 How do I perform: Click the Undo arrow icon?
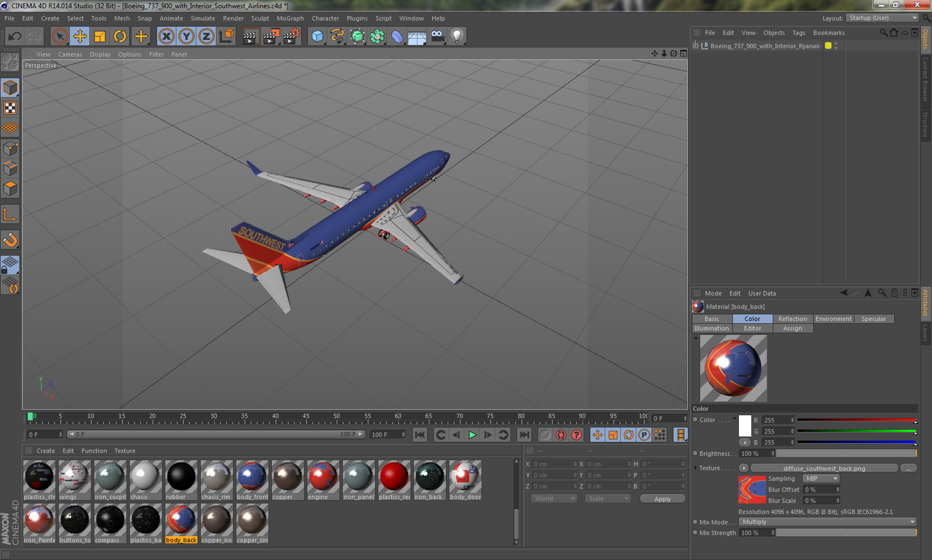click(15, 37)
